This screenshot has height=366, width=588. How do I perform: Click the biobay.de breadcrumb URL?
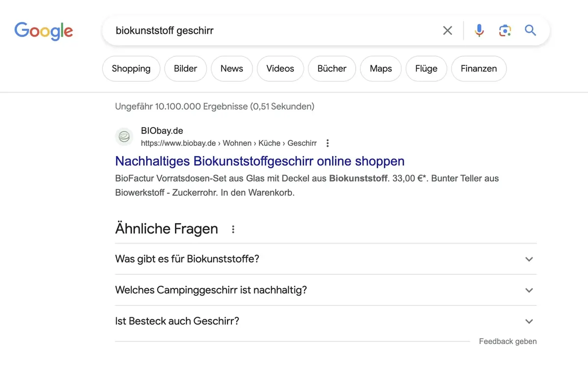pyautogui.click(x=229, y=143)
